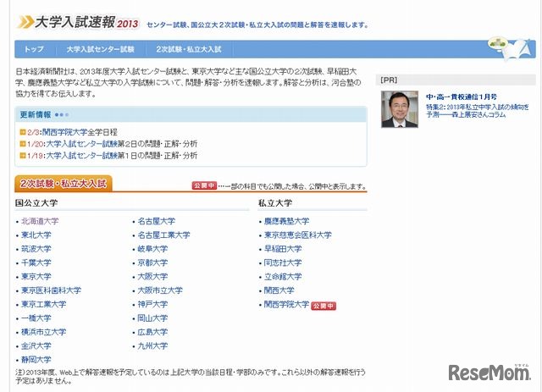Select 東京医科歯科大学 link
This screenshot has height=392, width=542.
(x=51, y=290)
